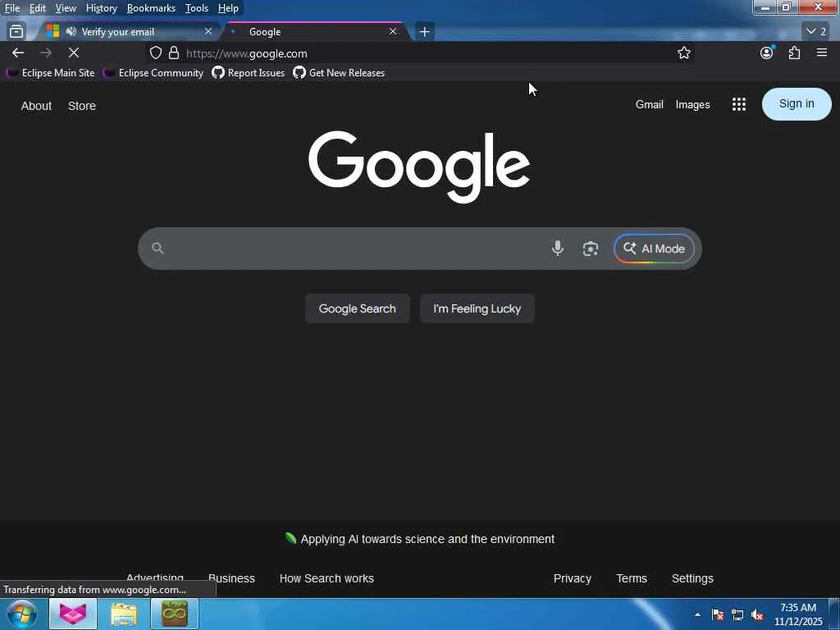
Task: Open the green infinity app in taskbar
Action: pyautogui.click(x=175, y=614)
